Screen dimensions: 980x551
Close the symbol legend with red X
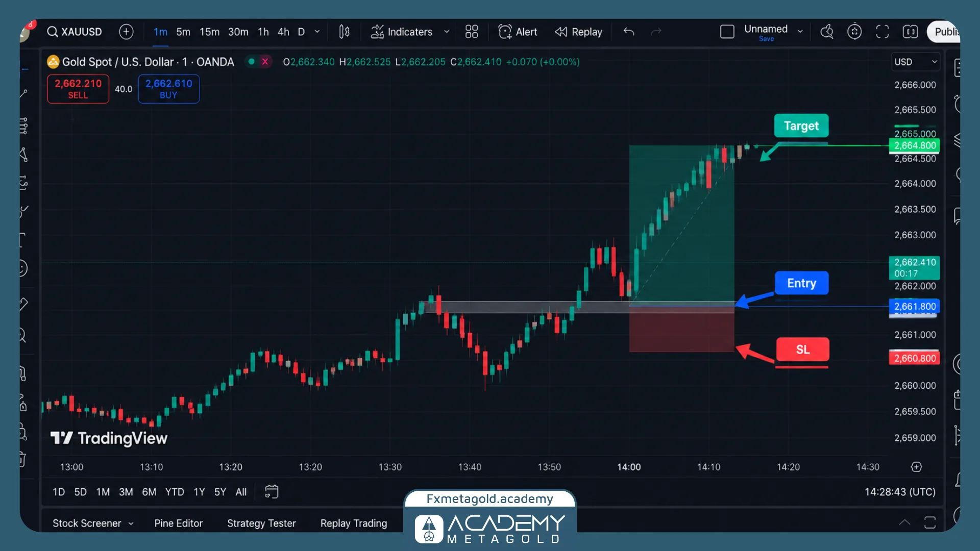[x=265, y=62]
